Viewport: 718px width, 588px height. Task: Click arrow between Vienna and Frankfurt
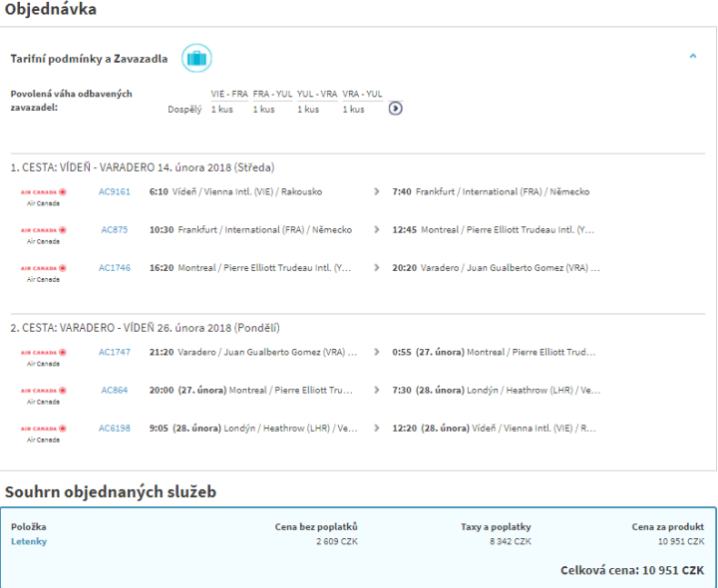376,191
